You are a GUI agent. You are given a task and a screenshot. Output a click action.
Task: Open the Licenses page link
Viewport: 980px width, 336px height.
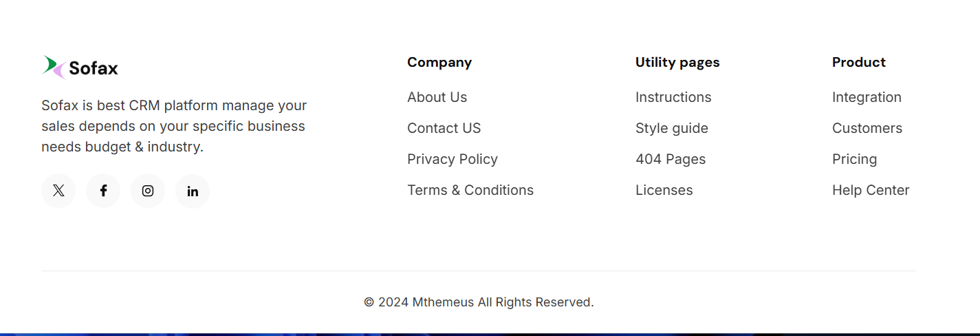(664, 190)
